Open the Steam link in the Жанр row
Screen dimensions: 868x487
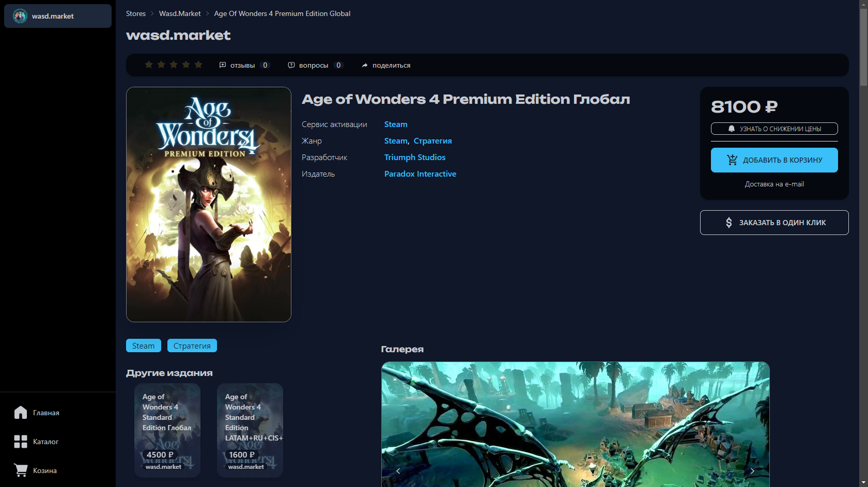click(396, 141)
